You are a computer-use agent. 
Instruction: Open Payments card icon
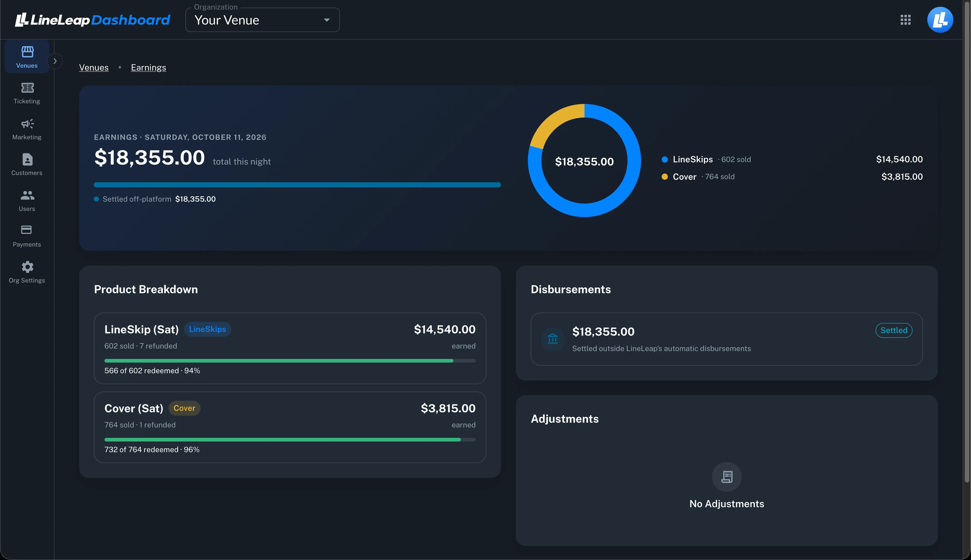tap(26, 230)
